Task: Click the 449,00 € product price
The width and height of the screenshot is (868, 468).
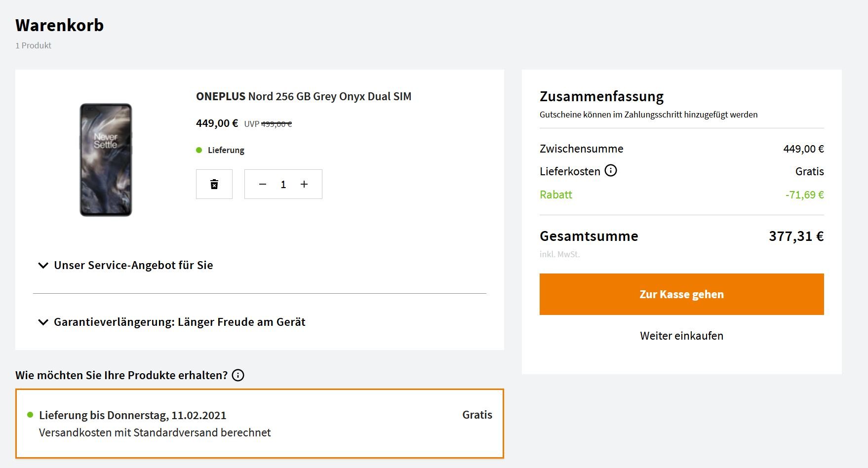Action: [217, 123]
